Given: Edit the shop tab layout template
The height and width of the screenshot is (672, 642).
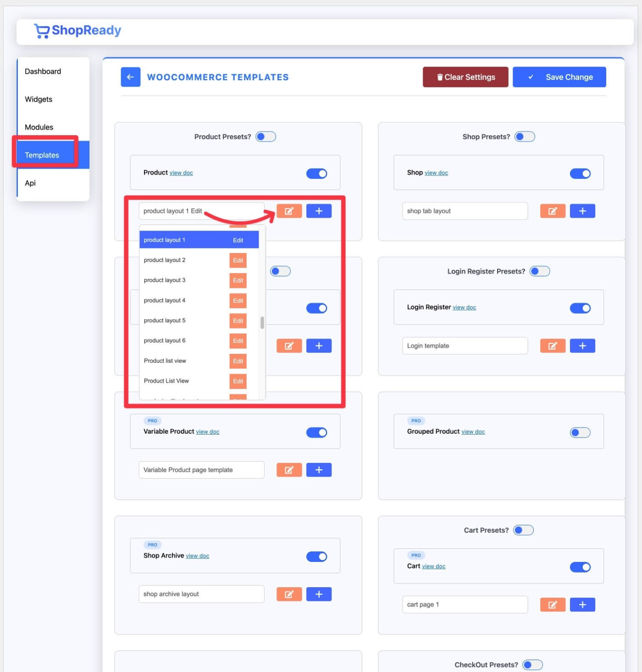Looking at the screenshot, I should click(553, 211).
